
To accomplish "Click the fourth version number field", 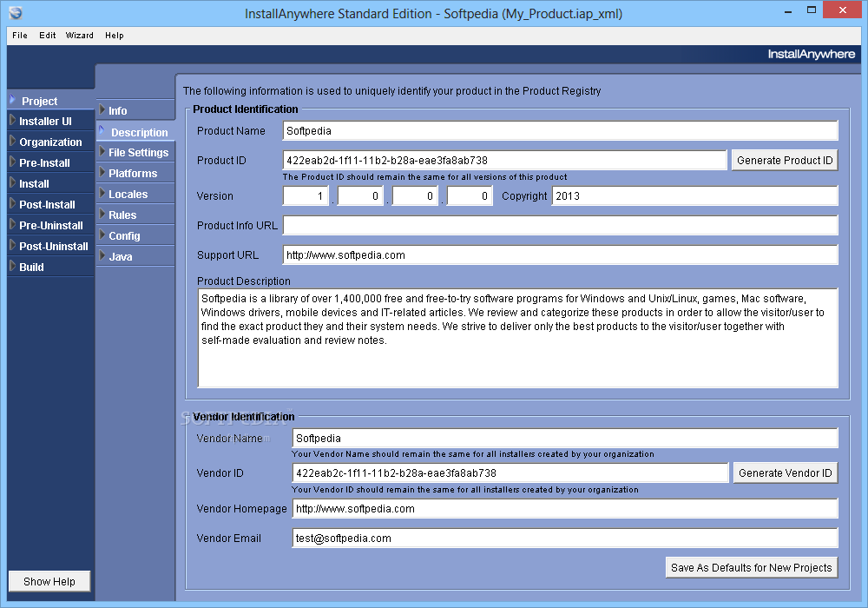I will (x=470, y=196).
